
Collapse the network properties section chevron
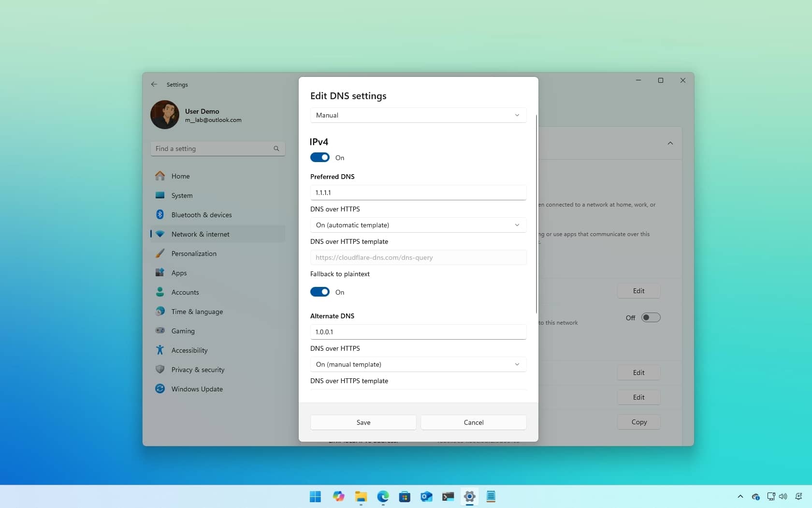tap(670, 143)
